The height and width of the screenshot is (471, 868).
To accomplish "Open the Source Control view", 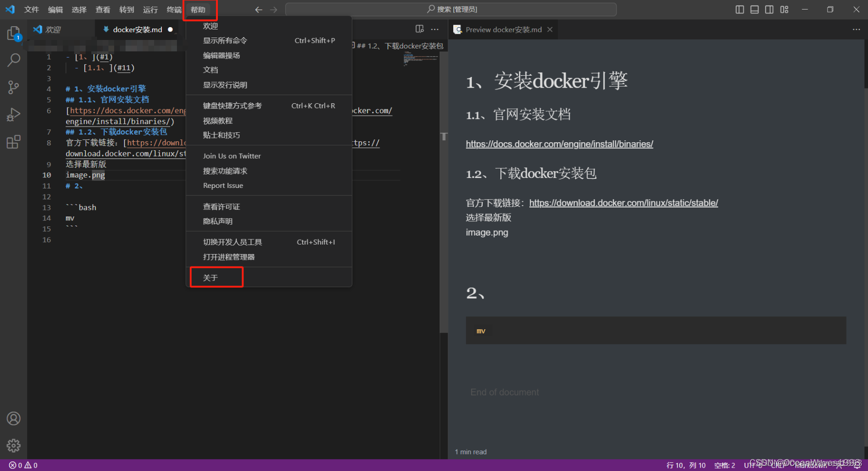I will pos(13,87).
